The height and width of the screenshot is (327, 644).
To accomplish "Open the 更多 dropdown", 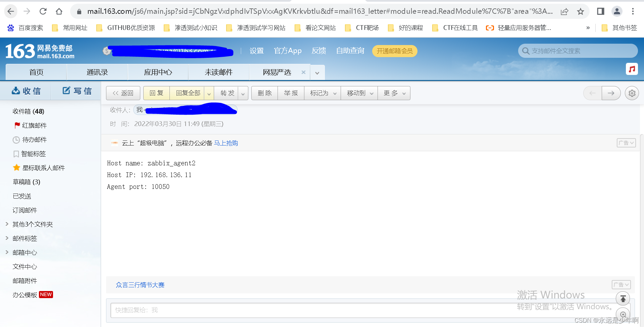I will (x=394, y=93).
